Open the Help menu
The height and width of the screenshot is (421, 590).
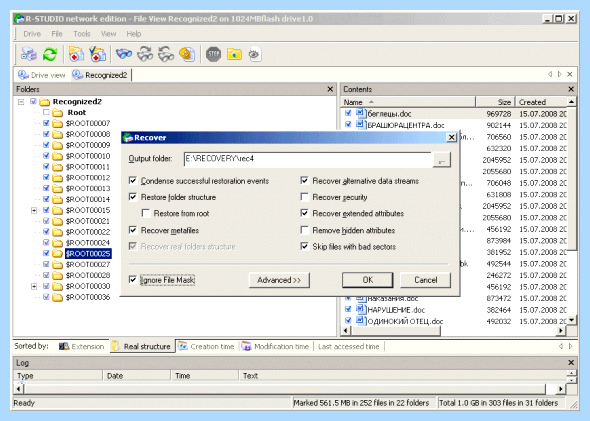pos(134,34)
